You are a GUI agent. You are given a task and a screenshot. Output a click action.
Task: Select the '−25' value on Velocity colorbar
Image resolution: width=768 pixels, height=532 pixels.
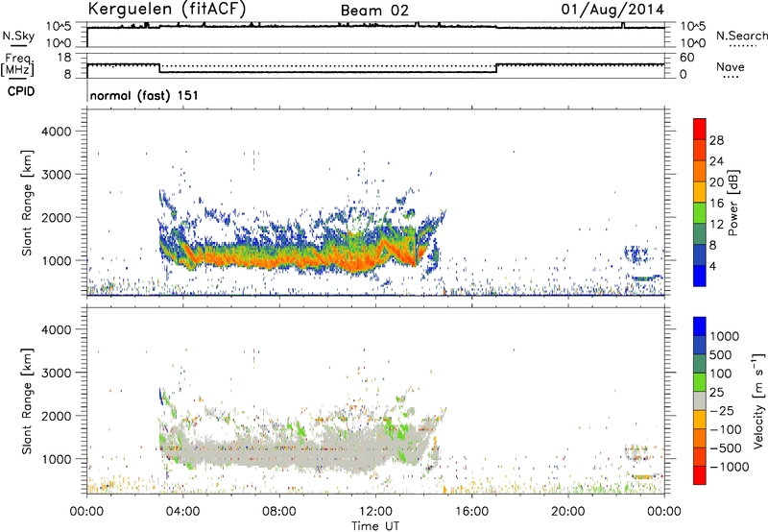[x=722, y=411]
